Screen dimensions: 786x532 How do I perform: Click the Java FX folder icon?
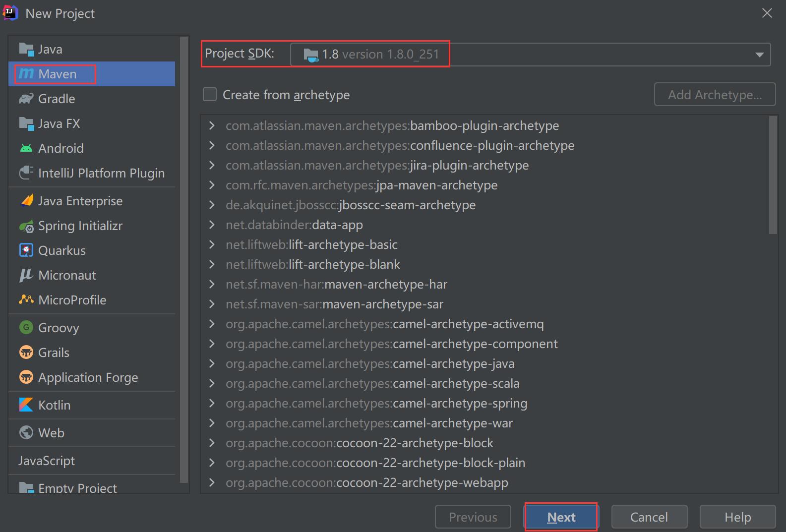[26, 123]
